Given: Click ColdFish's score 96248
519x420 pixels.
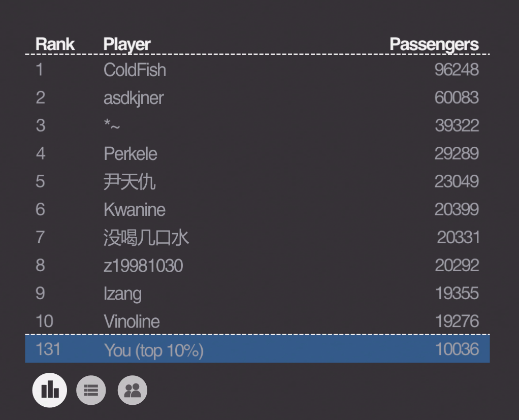Looking at the screenshot, I should pyautogui.click(x=457, y=70).
